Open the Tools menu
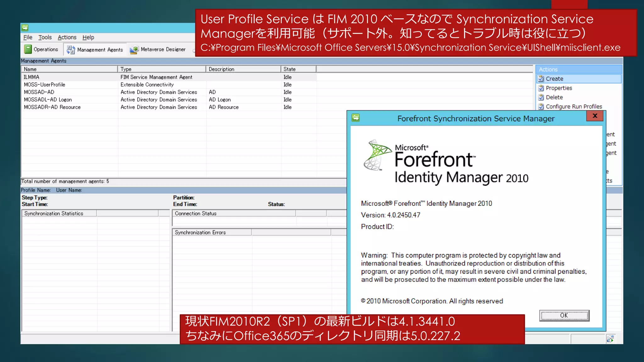 (45, 37)
